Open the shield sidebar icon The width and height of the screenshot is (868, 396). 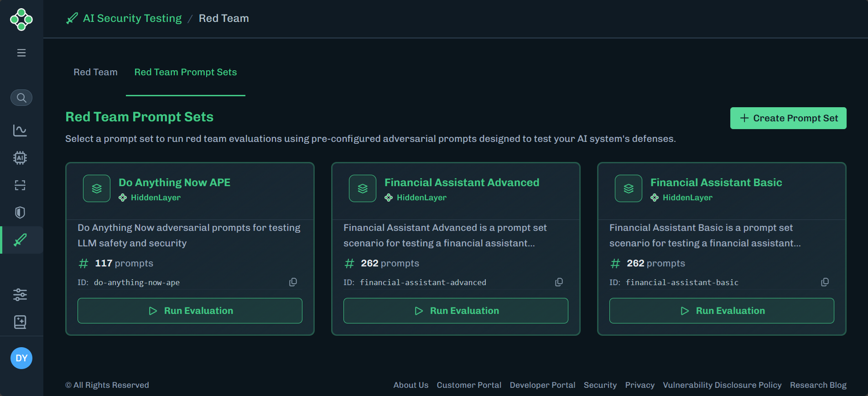pos(20,213)
